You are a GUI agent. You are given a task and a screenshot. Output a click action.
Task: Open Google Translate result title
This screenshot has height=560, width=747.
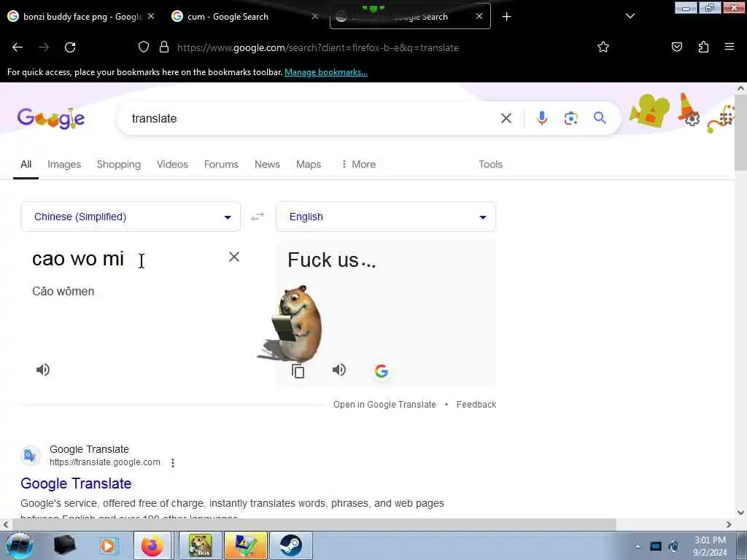click(x=76, y=483)
